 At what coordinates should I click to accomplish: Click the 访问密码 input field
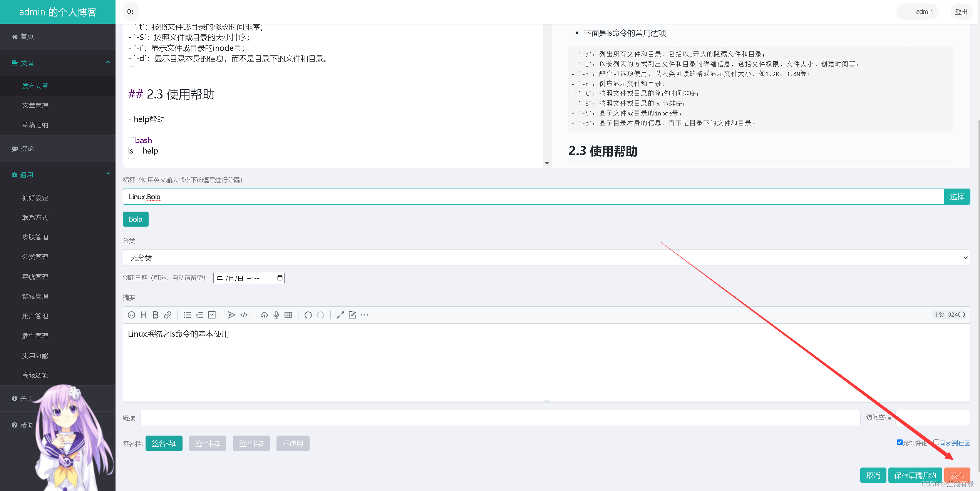[932, 418]
